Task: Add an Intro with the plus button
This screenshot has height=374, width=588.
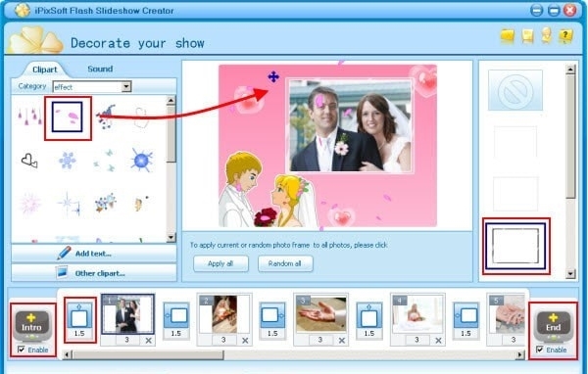Action: [32, 324]
